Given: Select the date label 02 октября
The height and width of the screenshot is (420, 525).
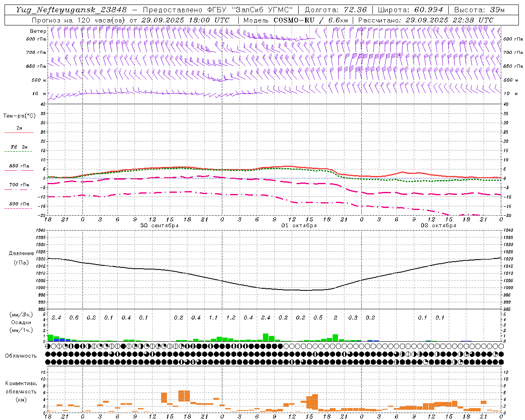Looking at the screenshot, I should [x=438, y=226].
